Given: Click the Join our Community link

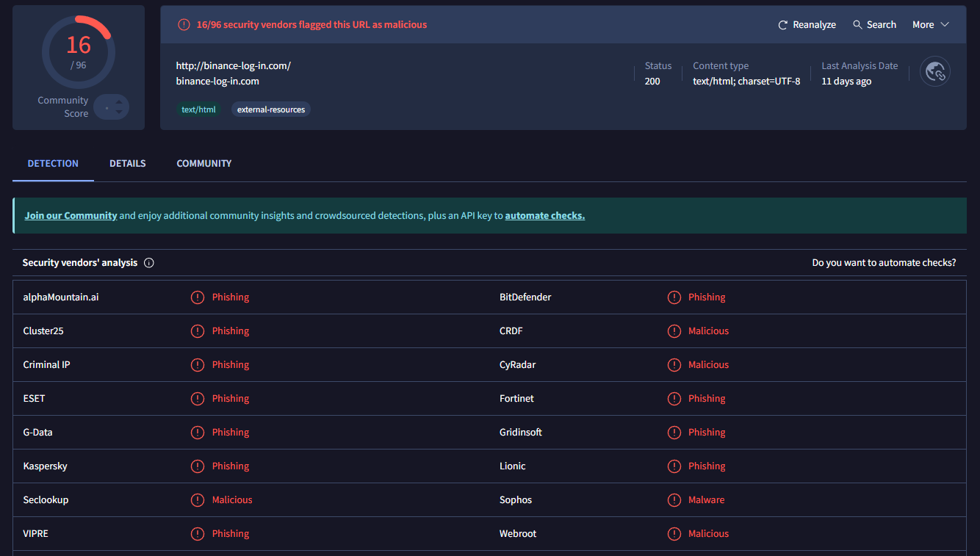Looking at the screenshot, I should [71, 216].
